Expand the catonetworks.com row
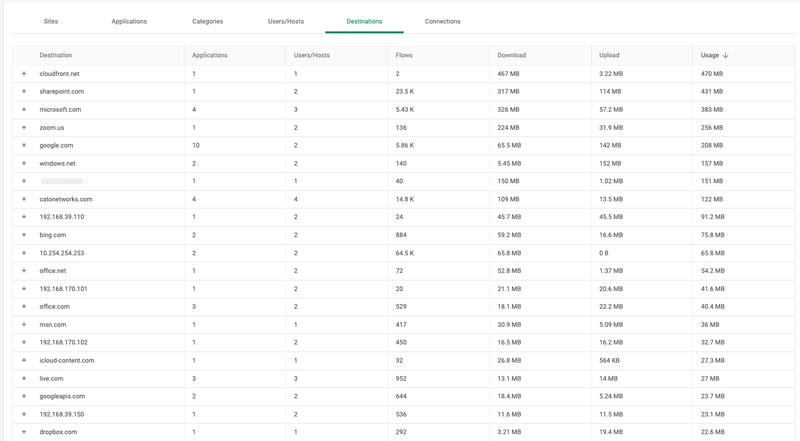800x441 pixels. (24, 199)
